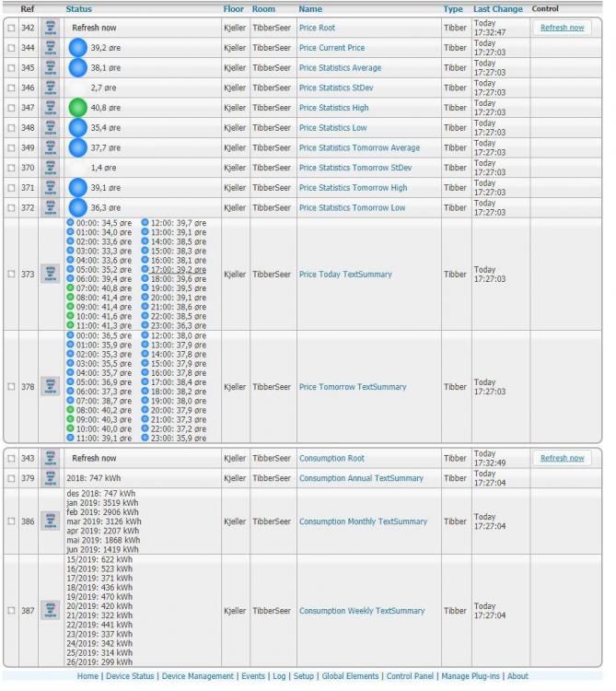Image resolution: width=616 pixels, height=691 pixels.
Task: Tick the checkbox for ref 344
Action: coord(11,48)
